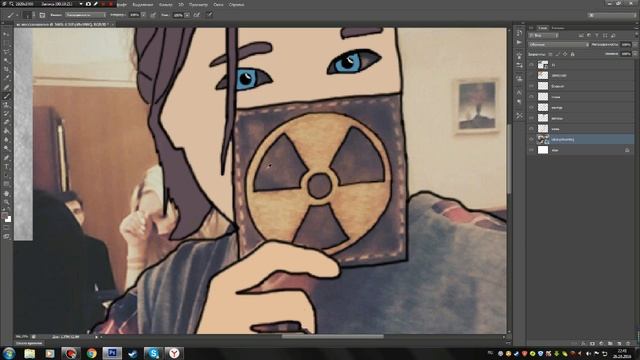Select the Brush tool in toolbox
The image size is (640, 360).
6,96
